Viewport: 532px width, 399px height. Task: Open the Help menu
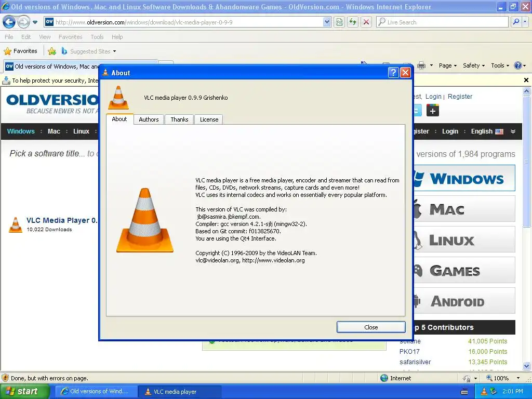[x=117, y=37]
